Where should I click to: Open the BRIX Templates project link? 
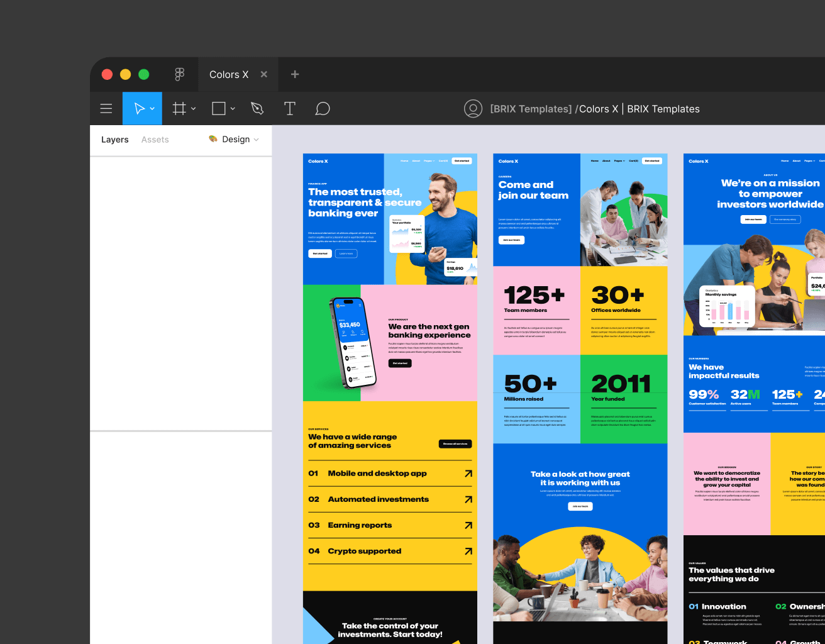click(x=530, y=109)
